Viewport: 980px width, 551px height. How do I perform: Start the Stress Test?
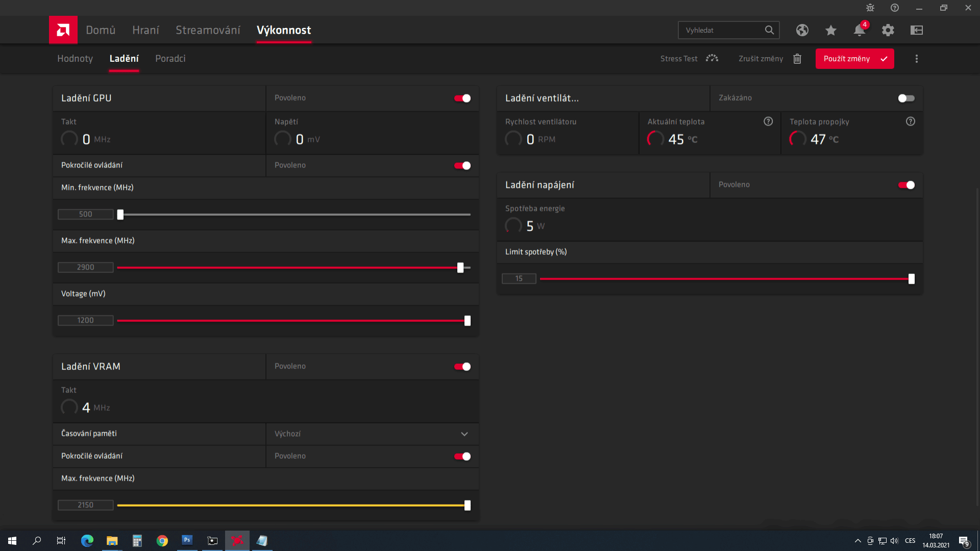coord(679,59)
